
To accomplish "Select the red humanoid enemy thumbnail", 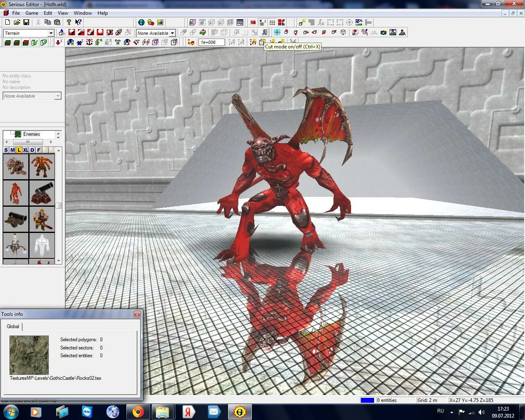I will [16, 193].
